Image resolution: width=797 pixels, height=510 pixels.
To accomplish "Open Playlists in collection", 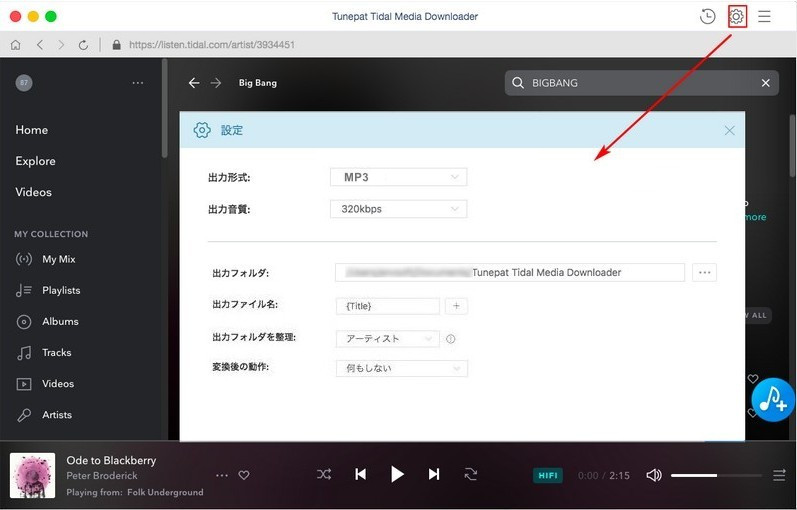I will (48, 290).
